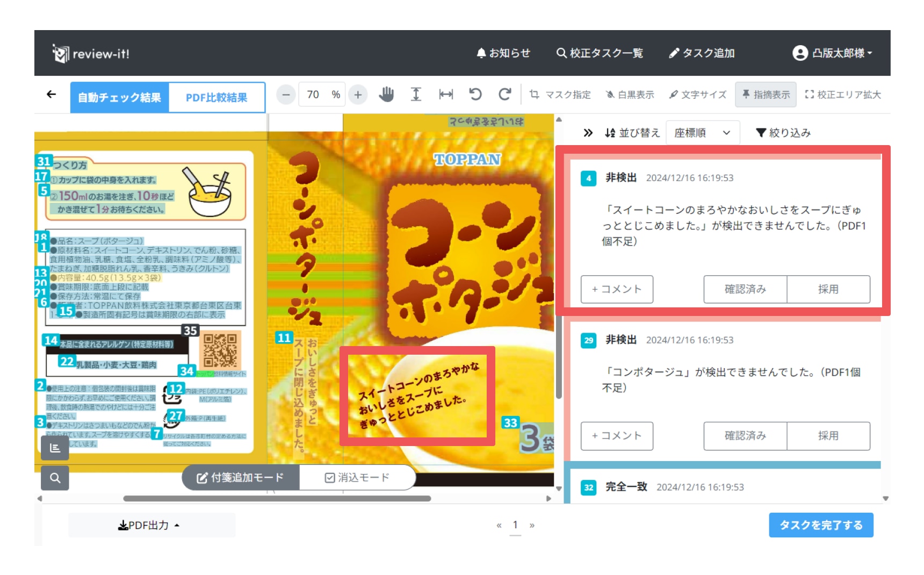Open the magnifier search button on preview
924x575 pixels.
55,478
